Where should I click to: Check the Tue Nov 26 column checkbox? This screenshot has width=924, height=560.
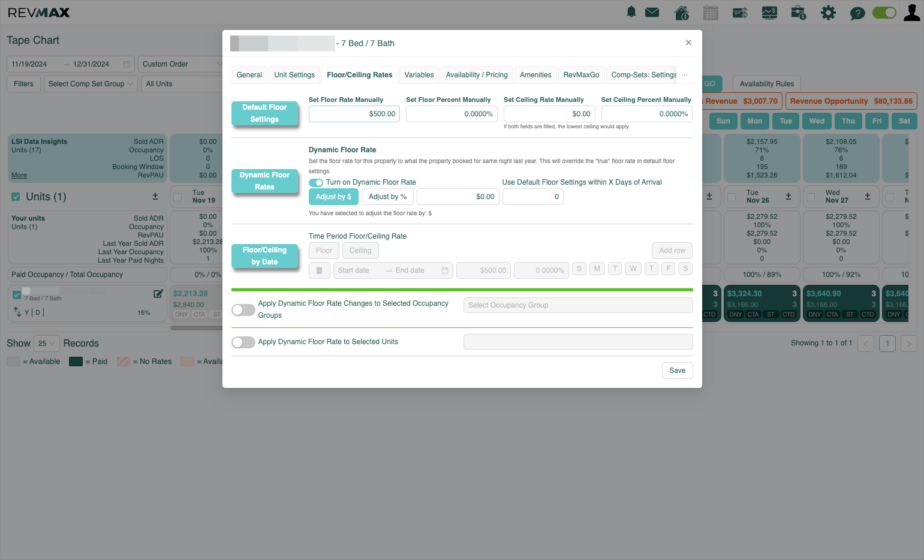coord(732,197)
